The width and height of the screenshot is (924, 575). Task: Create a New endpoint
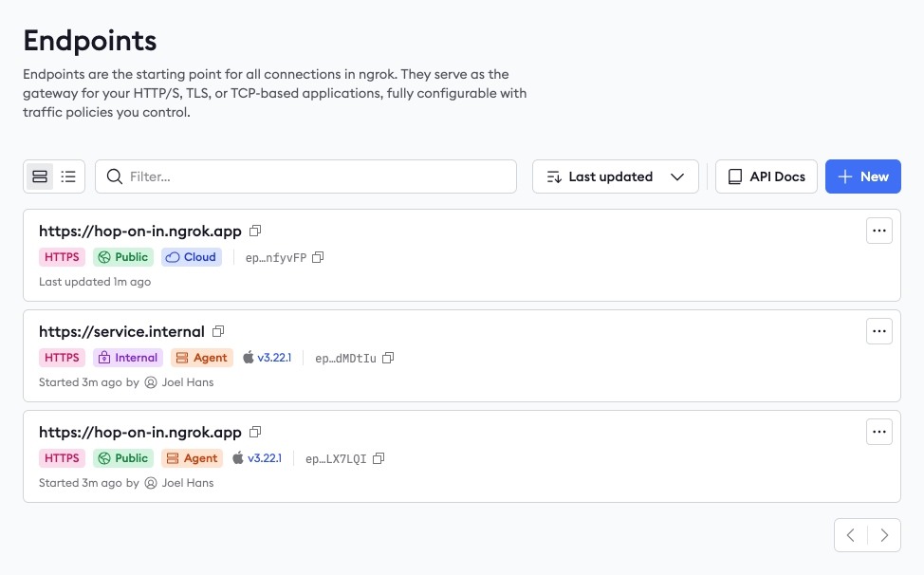point(862,176)
